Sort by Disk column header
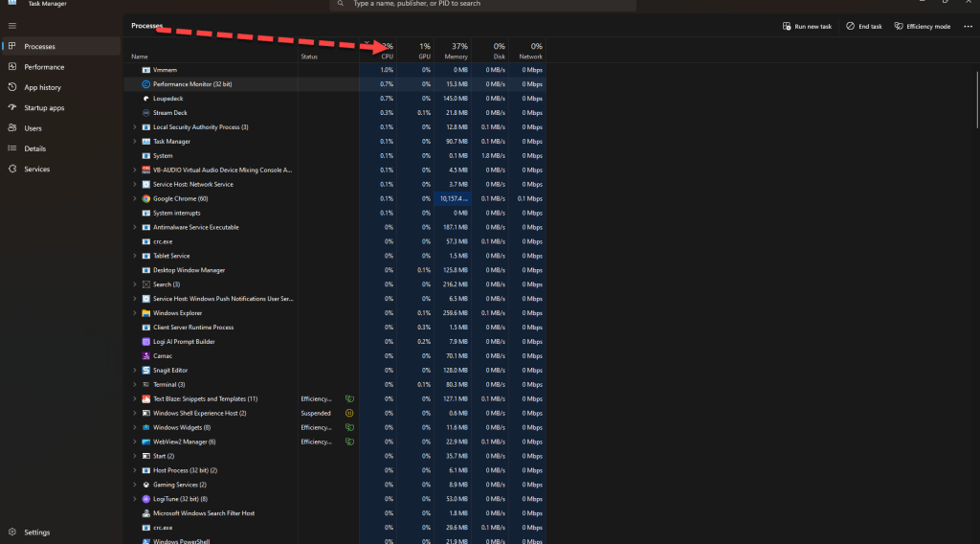 (x=490, y=51)
